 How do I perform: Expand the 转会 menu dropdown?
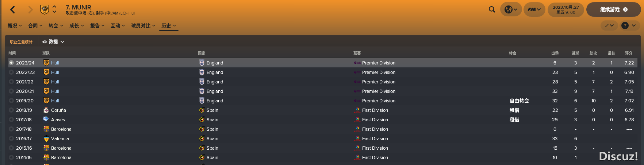click(x=56, y=25)
